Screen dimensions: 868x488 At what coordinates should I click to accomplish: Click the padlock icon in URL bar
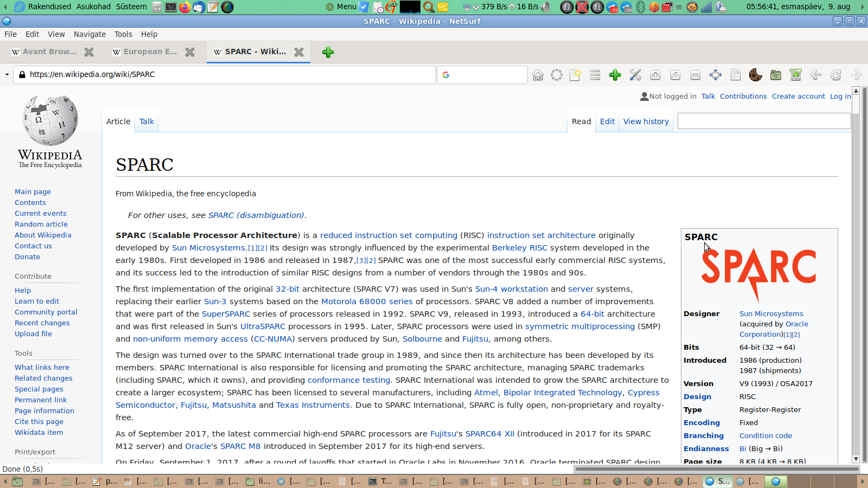[x=22, y=75]
